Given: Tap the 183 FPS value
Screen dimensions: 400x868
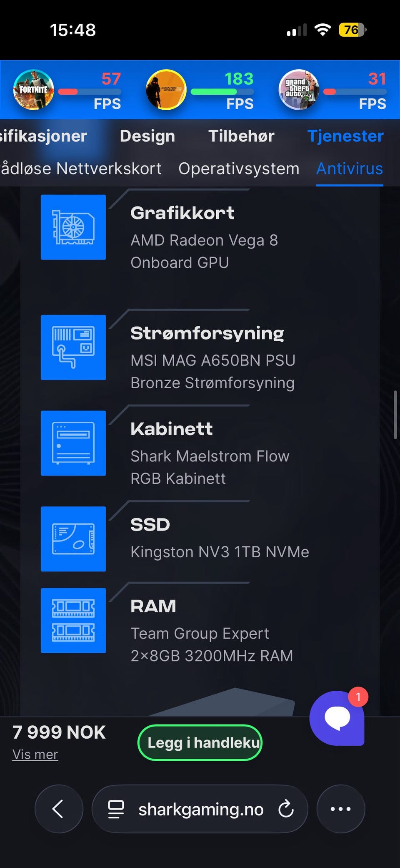Looking at the screenshot, I should [239, 78].
